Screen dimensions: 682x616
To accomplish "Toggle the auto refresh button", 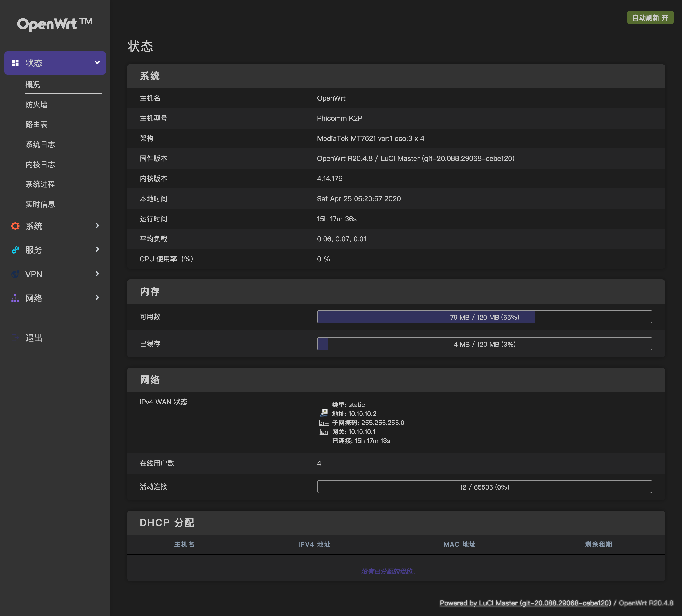I will (650, 17).
